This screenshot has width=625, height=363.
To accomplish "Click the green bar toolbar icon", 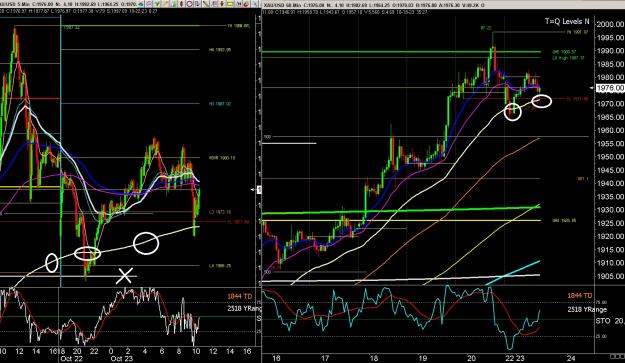I will point(173,4).
